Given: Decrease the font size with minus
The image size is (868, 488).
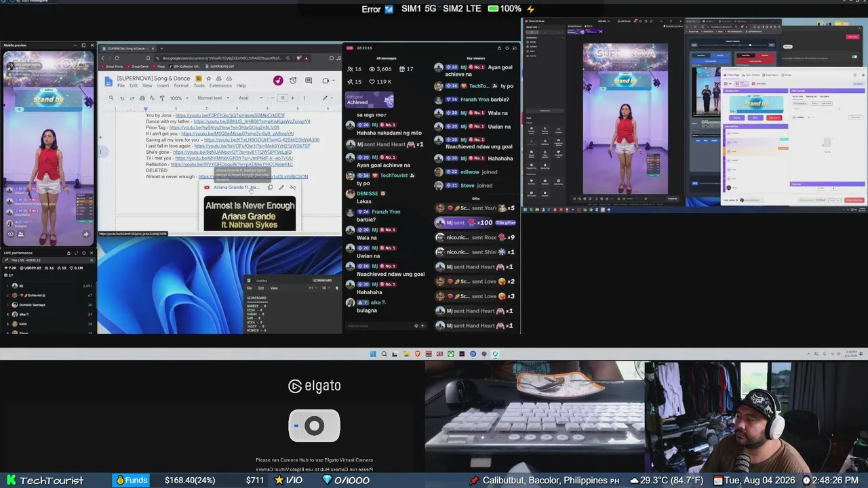Looking at the screenshot, I should coord(273,98).
